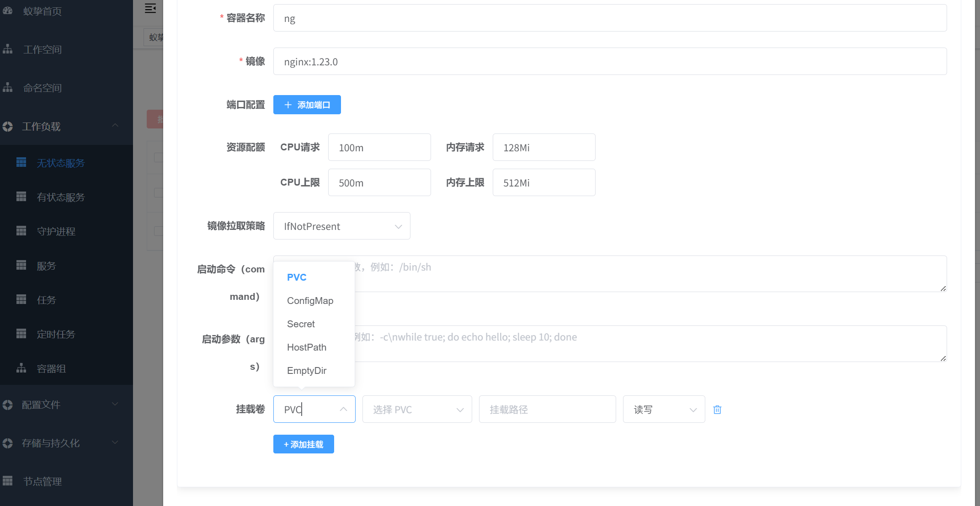Click the 添加挂载 button
The height and width of the screenshot is (506, 980).
pyautogui.click(x=304, y=444)
